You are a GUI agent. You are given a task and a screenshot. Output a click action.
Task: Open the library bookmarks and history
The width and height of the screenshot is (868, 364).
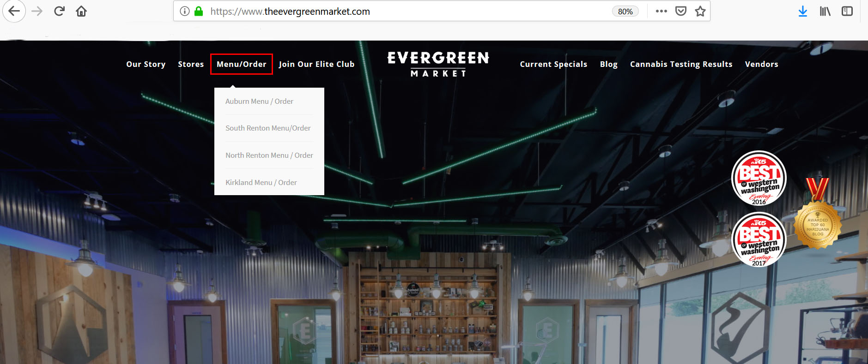[x=825, y=11]
